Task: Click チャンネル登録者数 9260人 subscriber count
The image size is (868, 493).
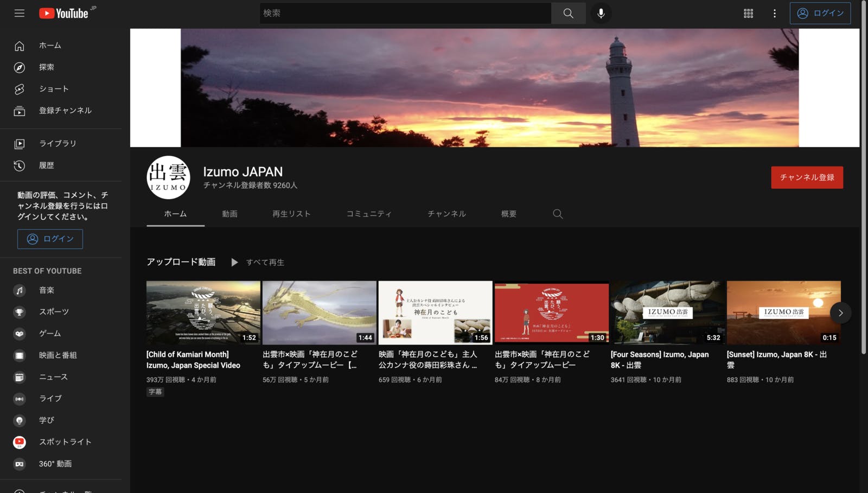Action: [x=250, y=185]
